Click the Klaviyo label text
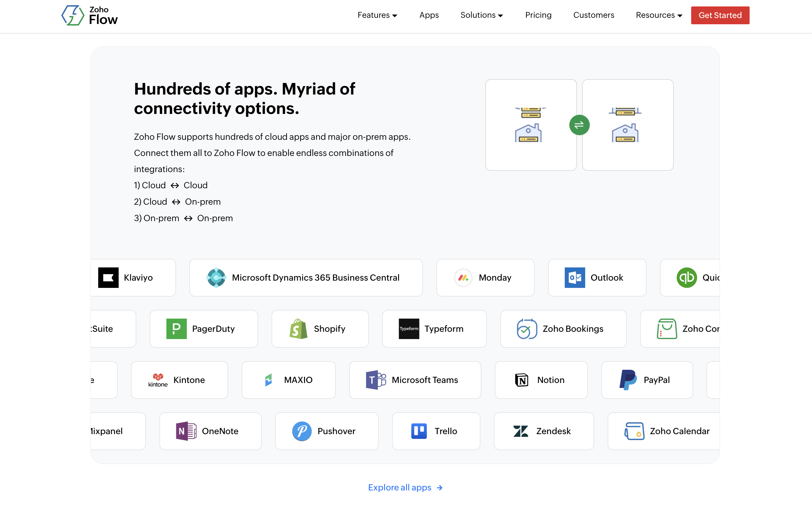812x509 pixels. click(138, 277)
